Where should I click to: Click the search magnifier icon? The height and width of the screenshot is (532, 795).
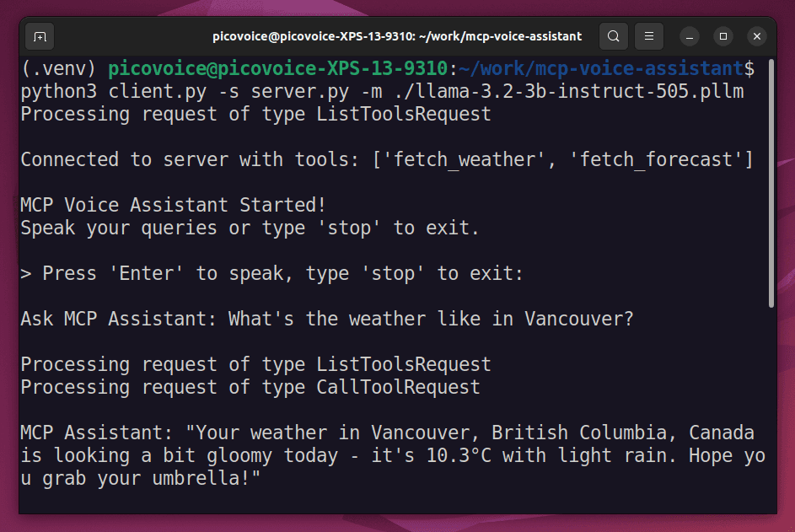[614, 36]
